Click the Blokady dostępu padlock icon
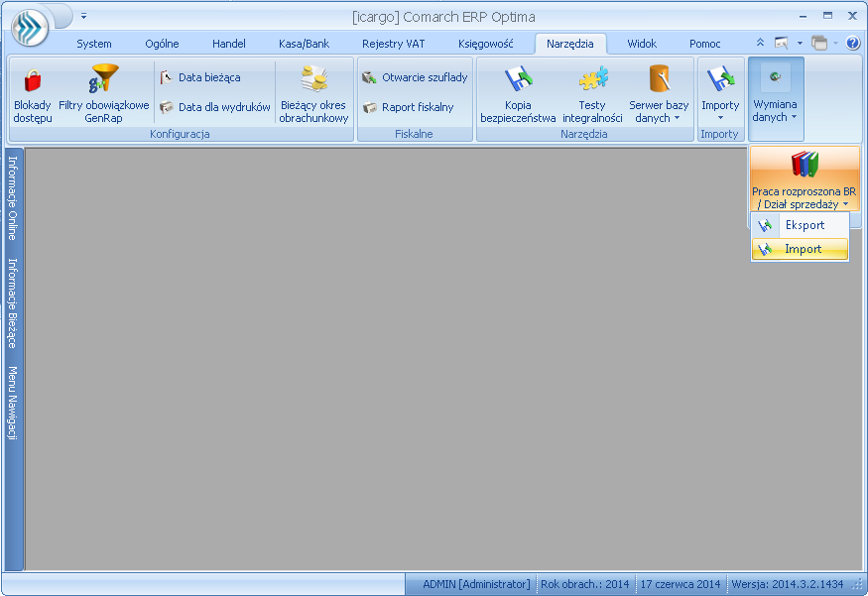This screenshot has height=596, width=868. (32, 81)
